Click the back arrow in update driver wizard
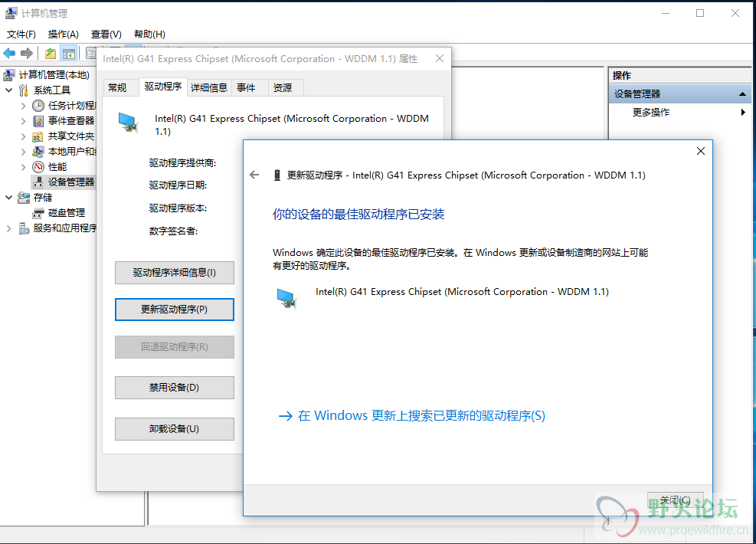Image resolution: width=756 pixels, height=544 pixels. pos(254,175)
